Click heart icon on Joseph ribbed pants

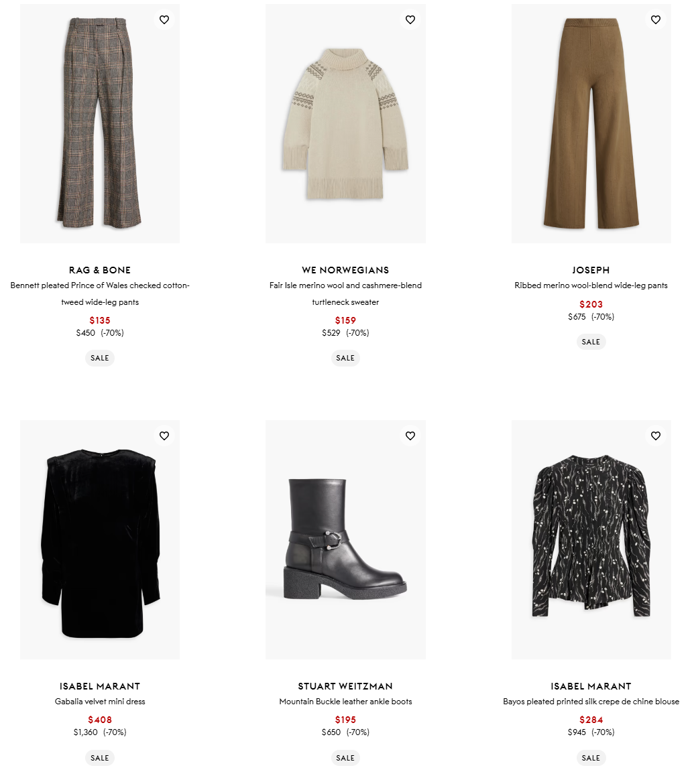pos(656,19)
